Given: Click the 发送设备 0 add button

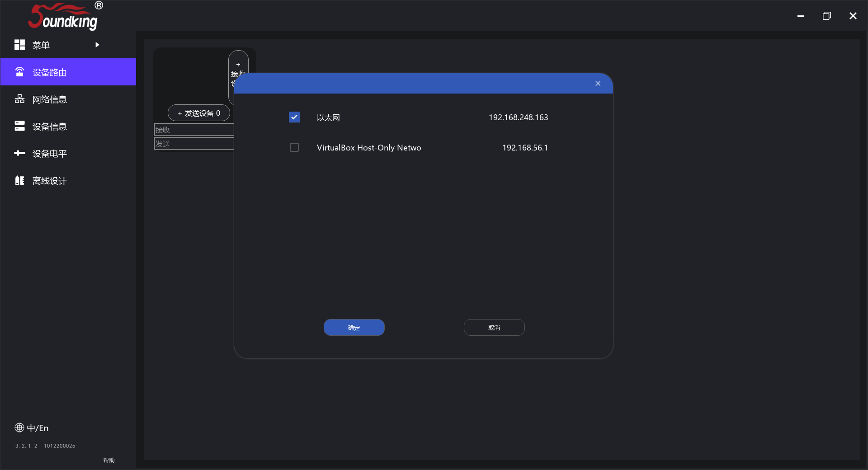Looking at the screenshot, I should 199,113.
